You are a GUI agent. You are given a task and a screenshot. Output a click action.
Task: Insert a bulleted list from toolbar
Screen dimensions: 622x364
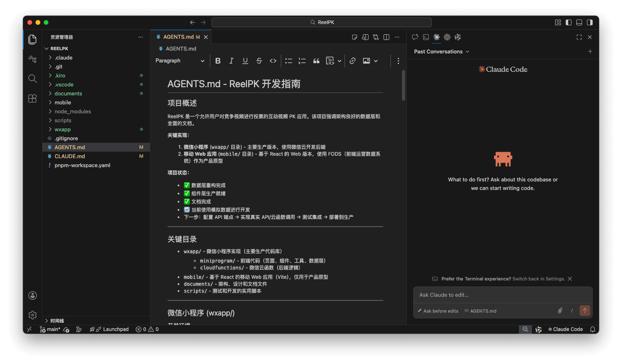coord(289,61)
